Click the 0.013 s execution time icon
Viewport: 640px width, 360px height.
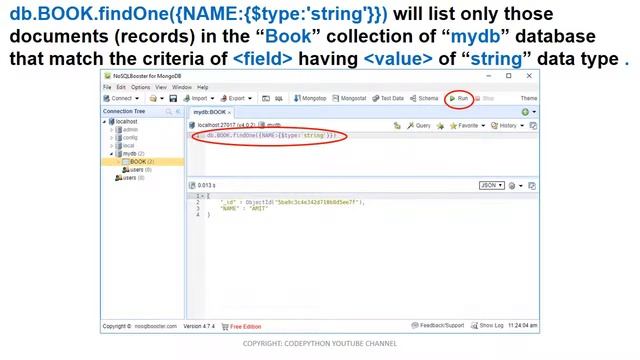pyautogui.click(x=192, y=186)
